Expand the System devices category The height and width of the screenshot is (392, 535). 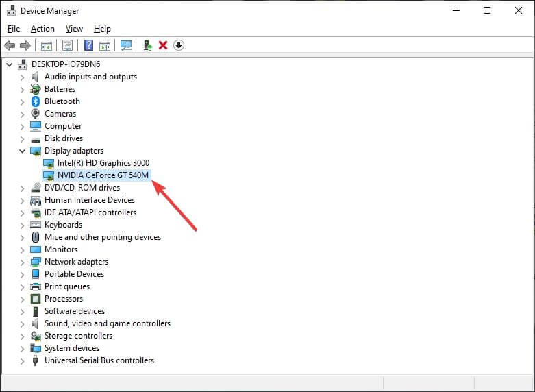(23, 348)
